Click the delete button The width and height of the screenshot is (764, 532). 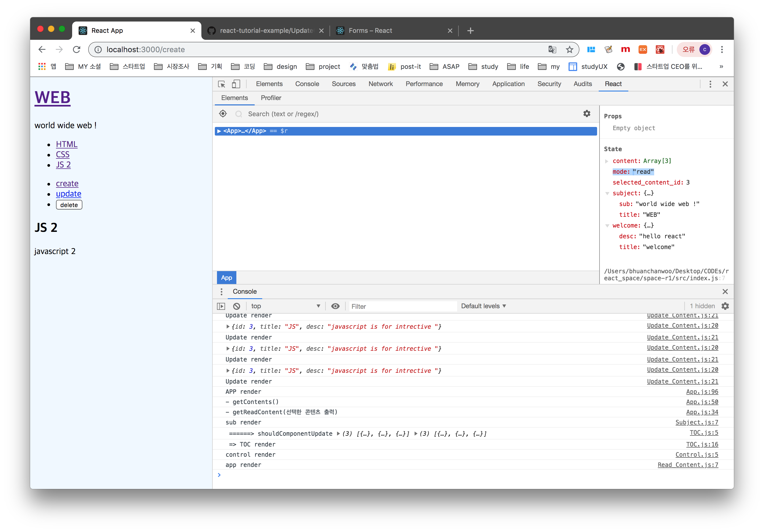point(69,205)
